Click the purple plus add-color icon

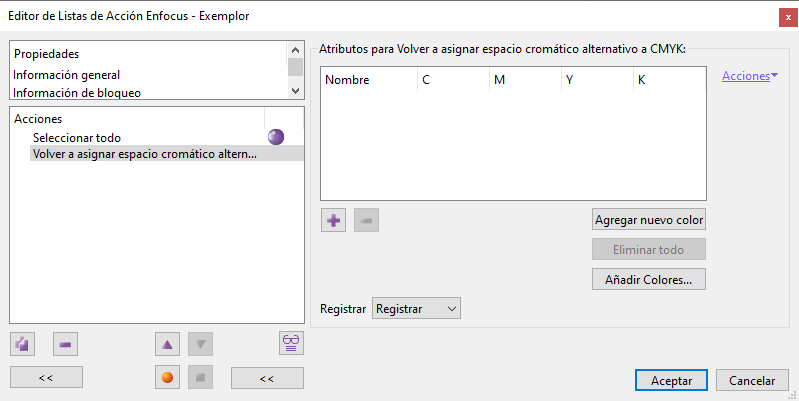point(333,220)
